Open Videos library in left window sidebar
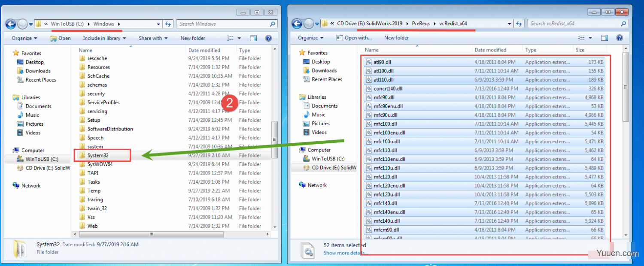The height and width of the screenshot is (266, 644). pos(33,133)
